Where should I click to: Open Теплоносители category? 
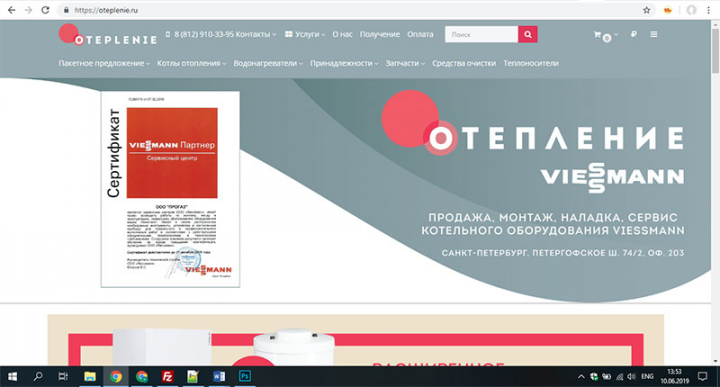[x=531, y=63]
